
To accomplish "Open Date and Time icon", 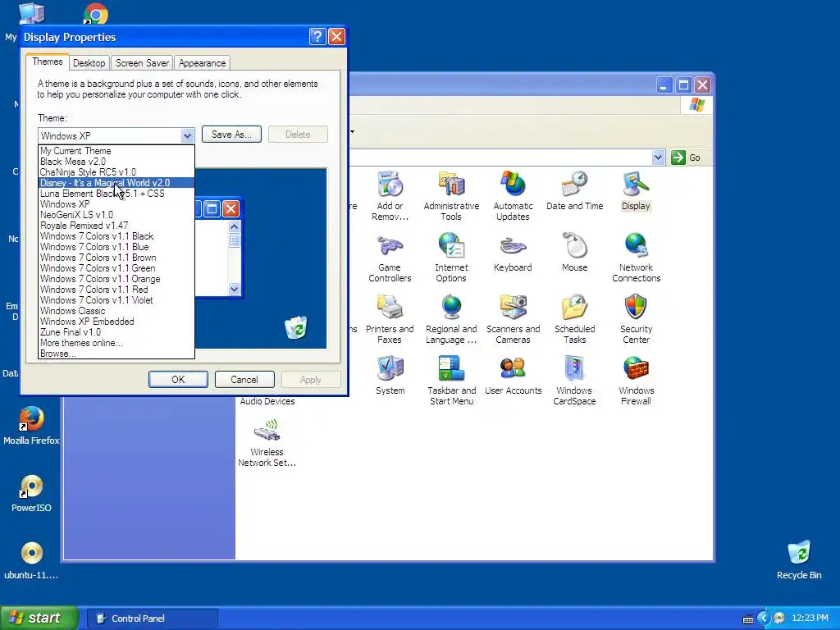I will pyautogui.click(x=574, y=190).
